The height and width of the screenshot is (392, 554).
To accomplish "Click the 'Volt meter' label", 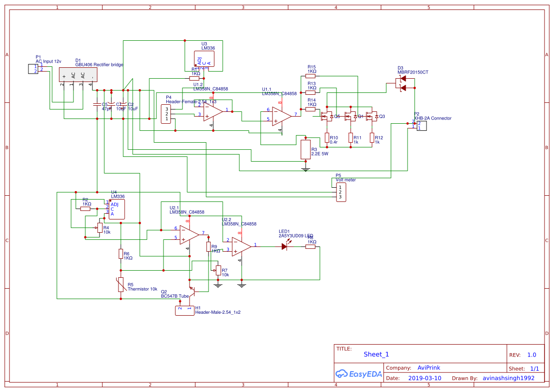I will [345, 180].
